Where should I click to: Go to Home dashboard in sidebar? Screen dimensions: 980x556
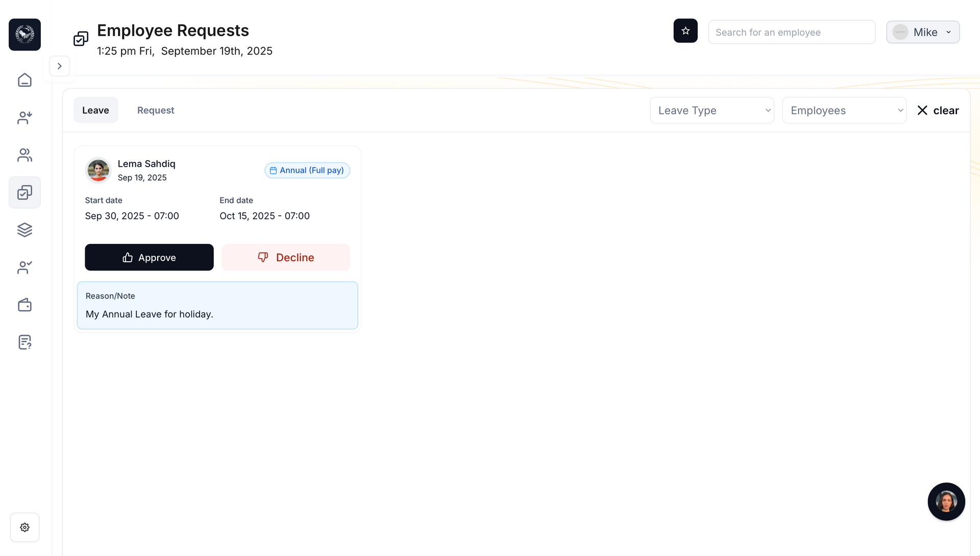coord(24,80)
